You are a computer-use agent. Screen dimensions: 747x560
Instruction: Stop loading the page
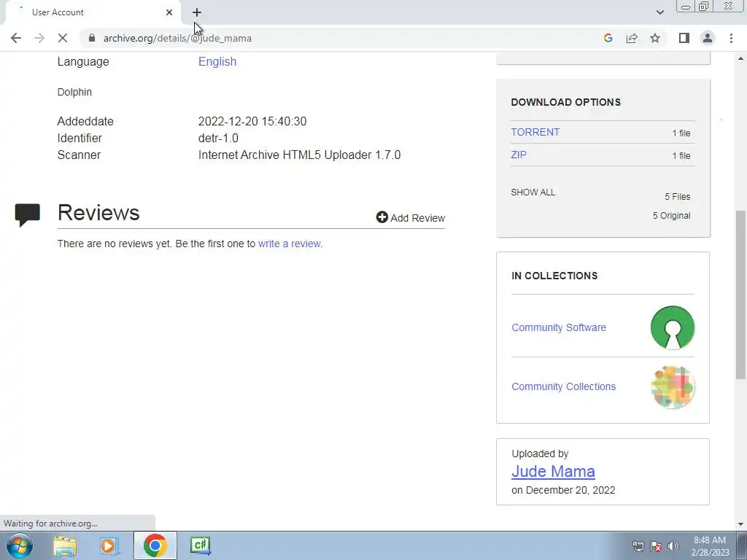[63, 38]
